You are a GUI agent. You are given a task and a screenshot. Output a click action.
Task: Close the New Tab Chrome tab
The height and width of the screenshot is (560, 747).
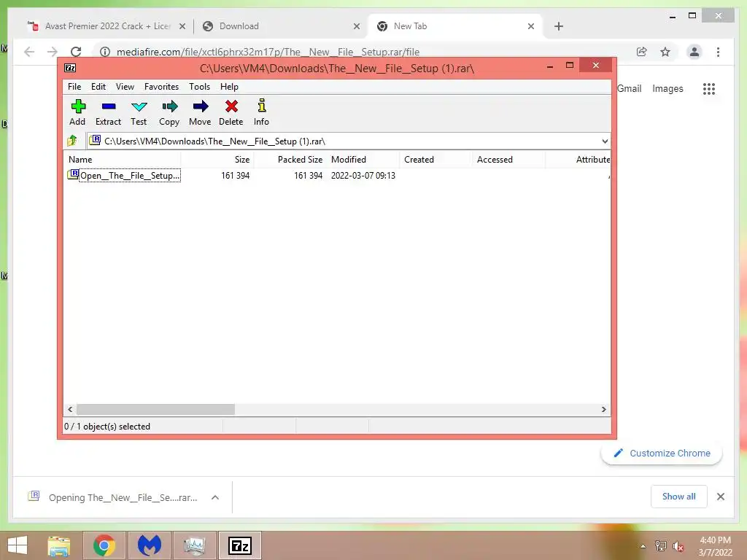click(x=531, y=27)
